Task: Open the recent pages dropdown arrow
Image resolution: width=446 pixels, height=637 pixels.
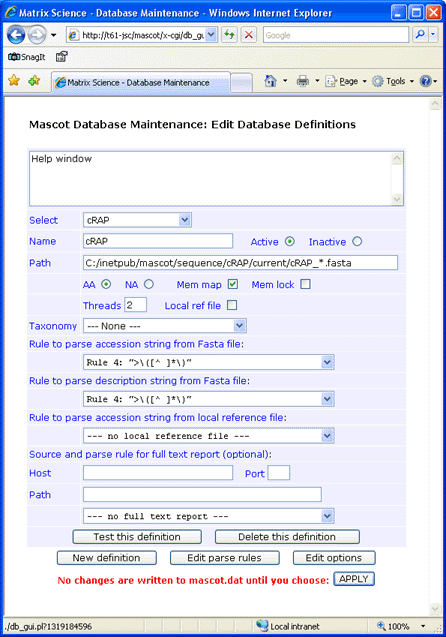Action: [54, 35]
